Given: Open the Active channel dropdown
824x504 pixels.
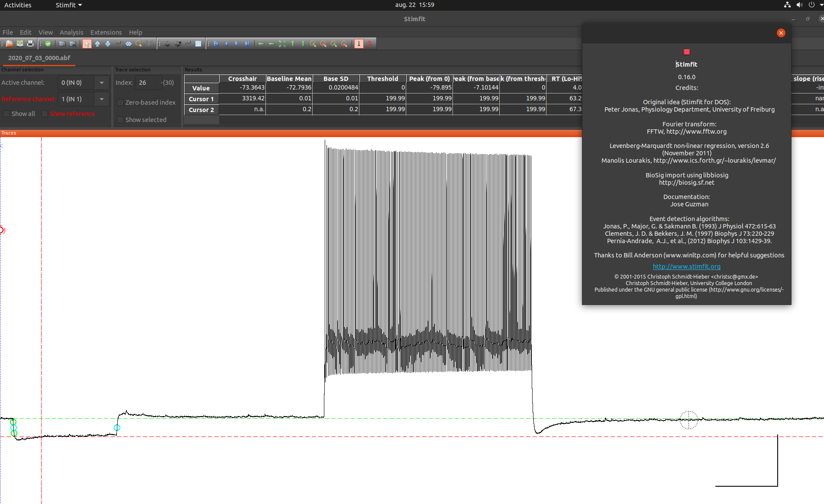Looking at the screenshot, I should point(102,82).
